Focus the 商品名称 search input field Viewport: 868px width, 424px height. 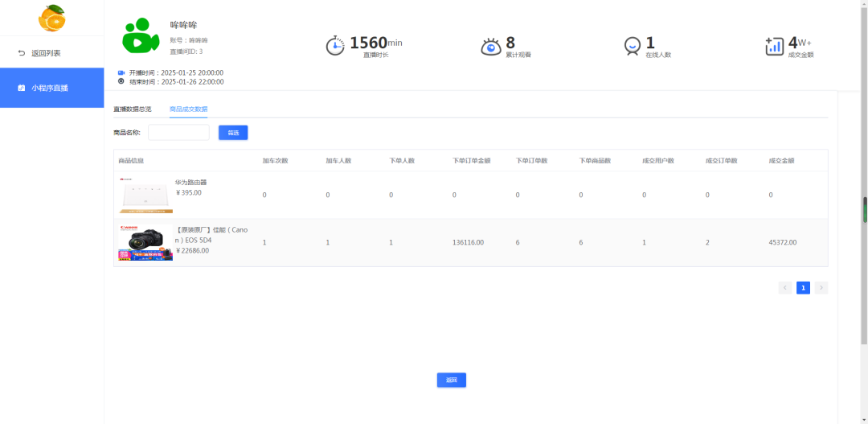click(178, 133)
